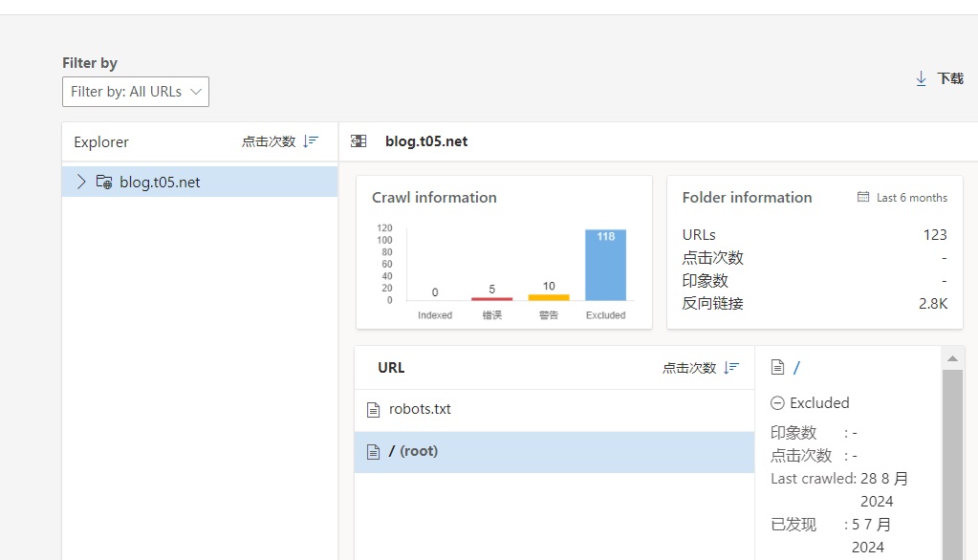The image size is (978, 560).
Task: Select the / (root) URL row
Action: click(x=554, y=451)
